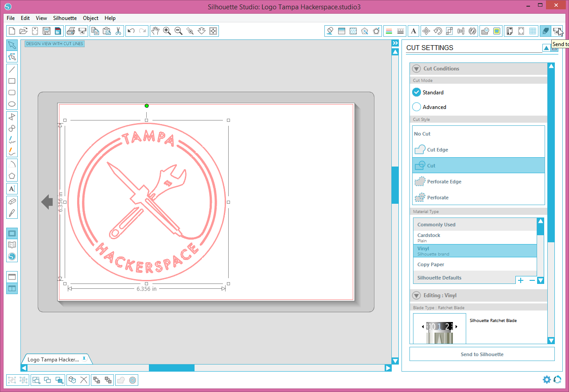Choose the Perforate style

click(x=479, y=198)
